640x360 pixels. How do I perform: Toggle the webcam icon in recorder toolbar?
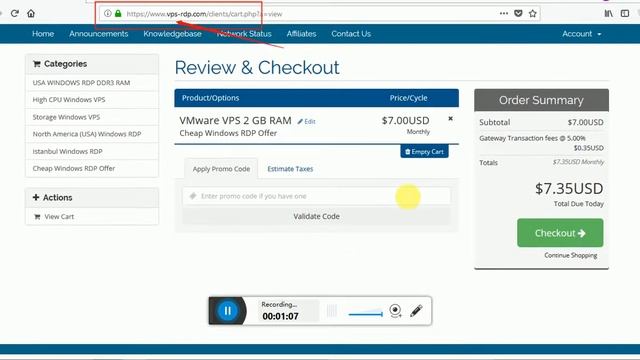(x=395, y=311)
